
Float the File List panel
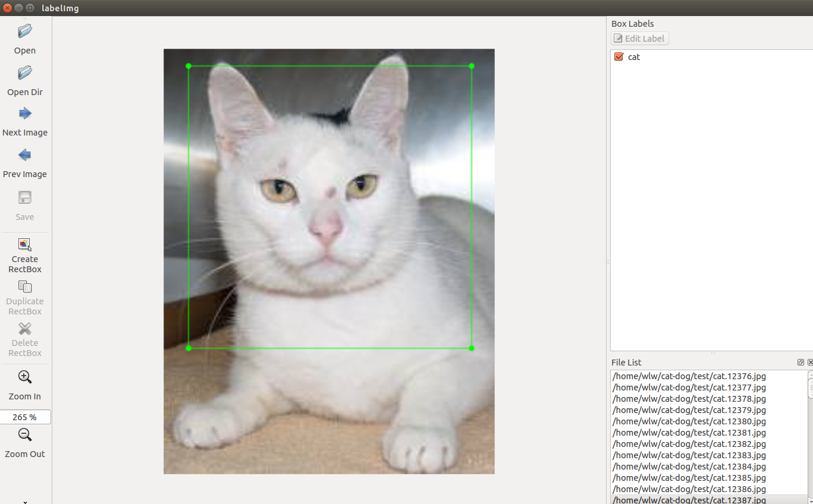click(801, 362)
